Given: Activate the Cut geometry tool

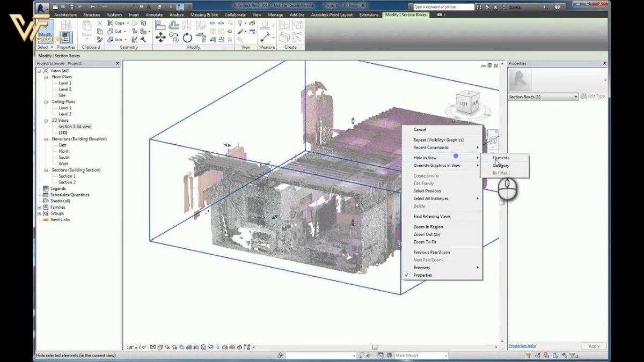Looking at the screenshot, I should pyautogui.click(x=115, y=31).
